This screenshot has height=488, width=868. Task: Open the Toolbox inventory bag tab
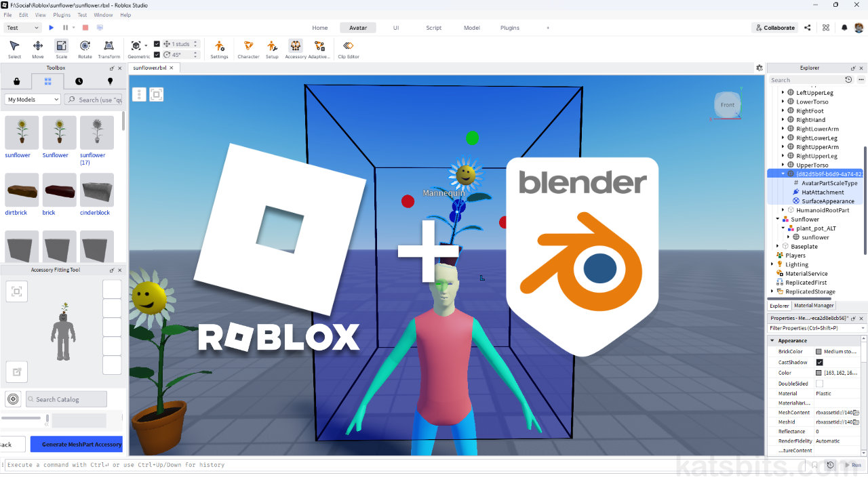point(16,81)
